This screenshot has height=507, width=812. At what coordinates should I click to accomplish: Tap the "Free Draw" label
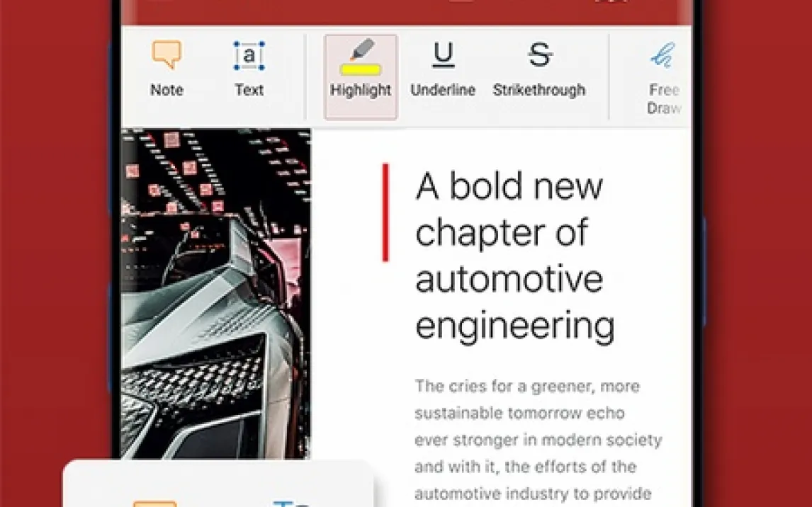664,99
